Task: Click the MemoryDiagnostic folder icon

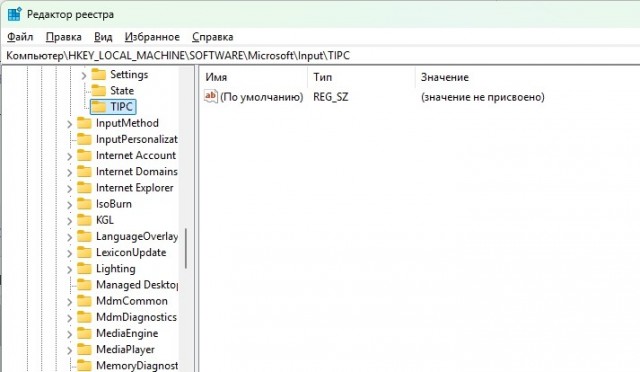Action: (x=84, y=365)
